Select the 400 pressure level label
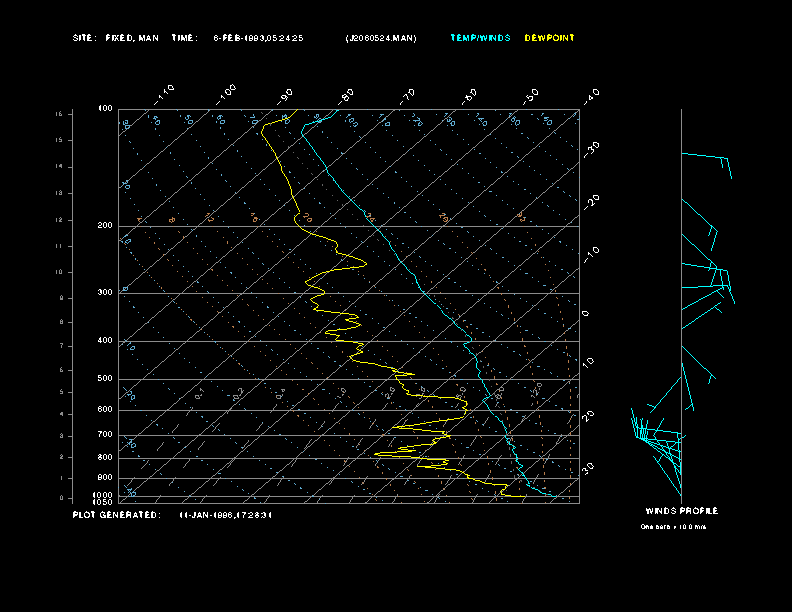Viewport: 792px width, 612px height. (105, 341)
